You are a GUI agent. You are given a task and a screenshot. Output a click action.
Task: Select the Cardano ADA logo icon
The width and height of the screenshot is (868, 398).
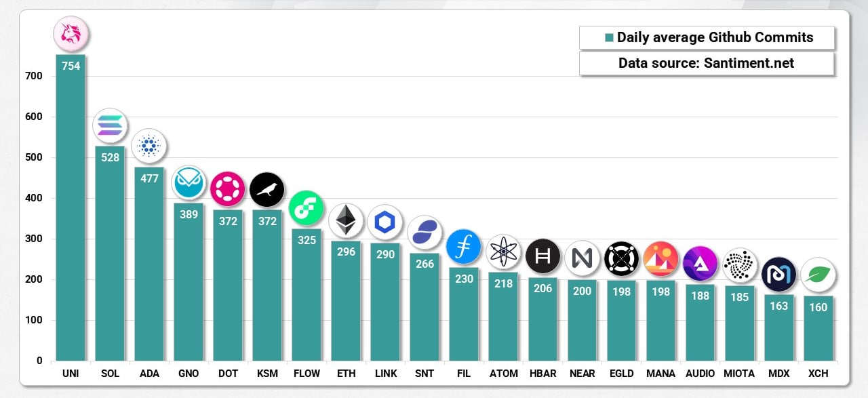pyautogui.click(x=149, y=146)
